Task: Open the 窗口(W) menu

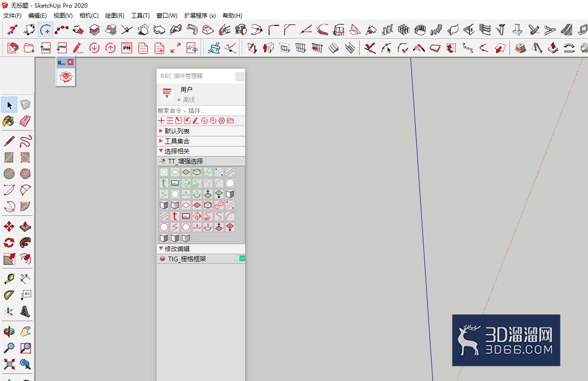Action: (x=167, y=16)
